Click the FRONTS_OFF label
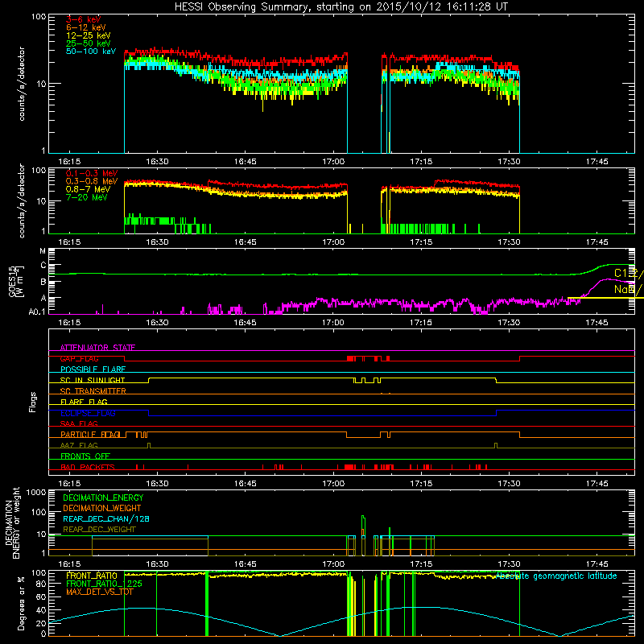The height and width of the screenshot is (644, 644). coord(85,456)
